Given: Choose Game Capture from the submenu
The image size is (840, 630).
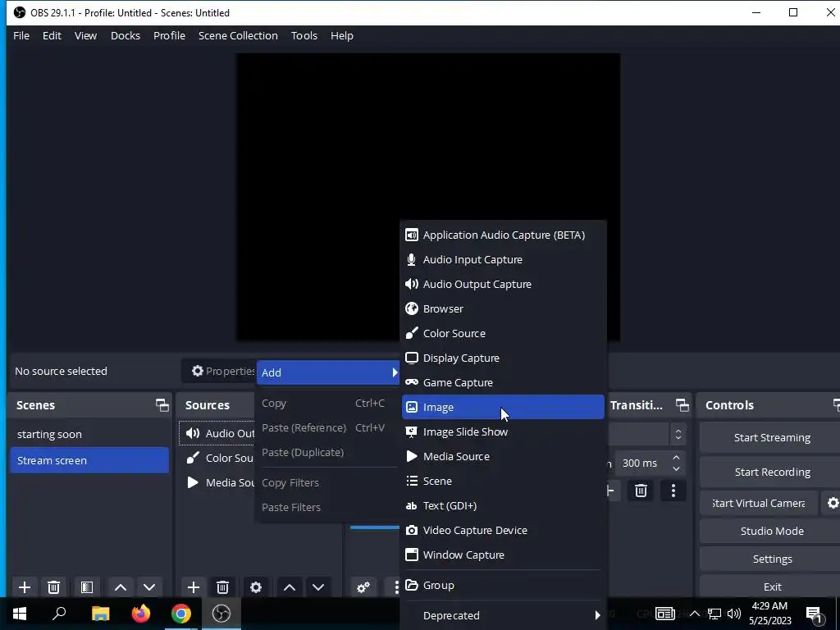Looking at the screenshot, I should (x=503, y=382).
